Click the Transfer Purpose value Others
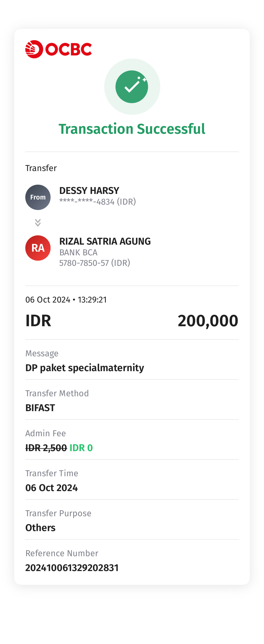The width and height of the screenshot is (264, 644). click(41, 528)
